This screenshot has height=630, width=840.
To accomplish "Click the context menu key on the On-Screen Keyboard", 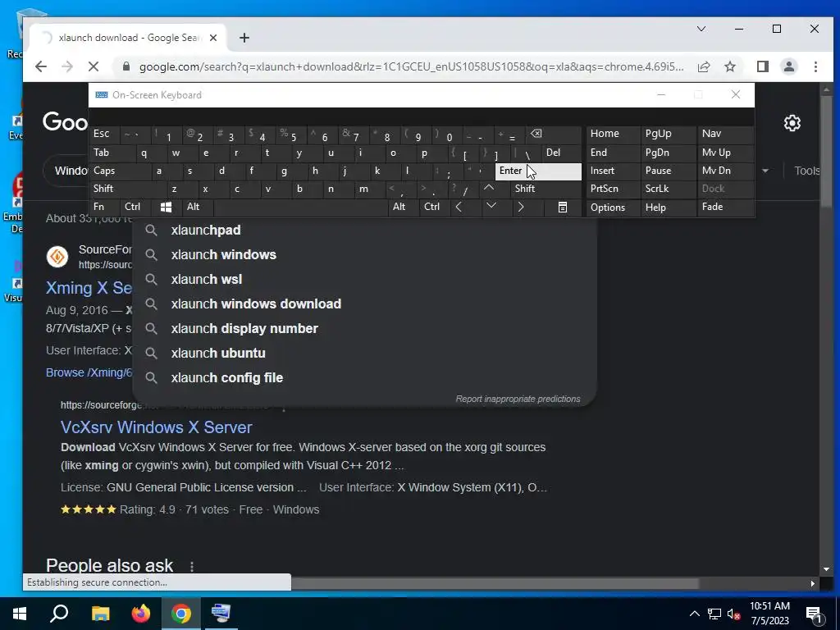I will (x=563, y=207).
